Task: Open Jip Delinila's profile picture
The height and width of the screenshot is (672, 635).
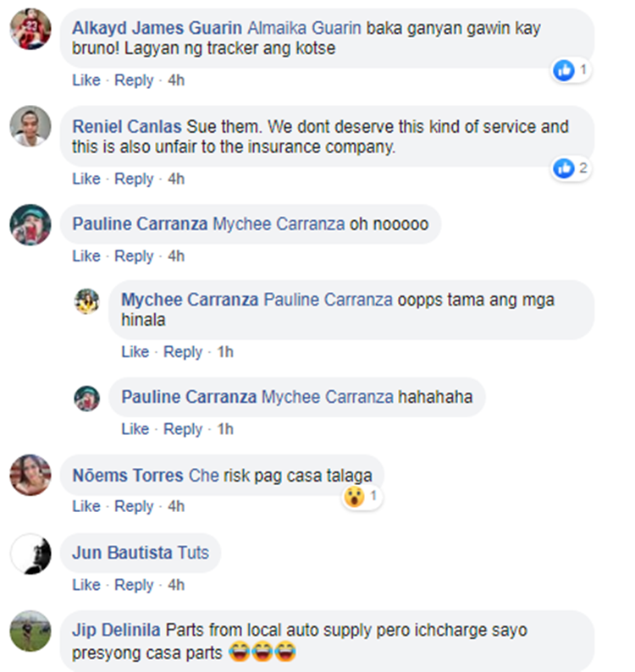Action: (x=30, y=631)
